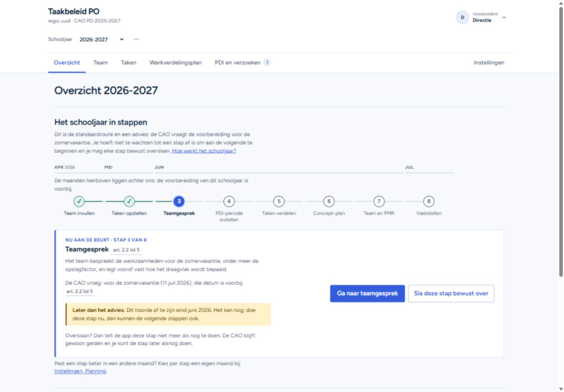This screenshot has width=564, height=392.
Task: Click the Taakbeleid PO app title
Action: (74, 11)
